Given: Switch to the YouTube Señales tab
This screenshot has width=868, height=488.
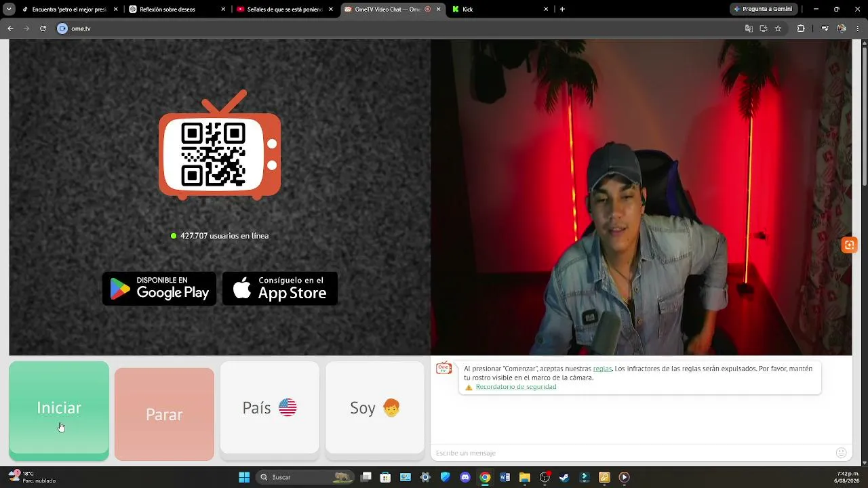Looking at the screenshot, I should [283, 9].
